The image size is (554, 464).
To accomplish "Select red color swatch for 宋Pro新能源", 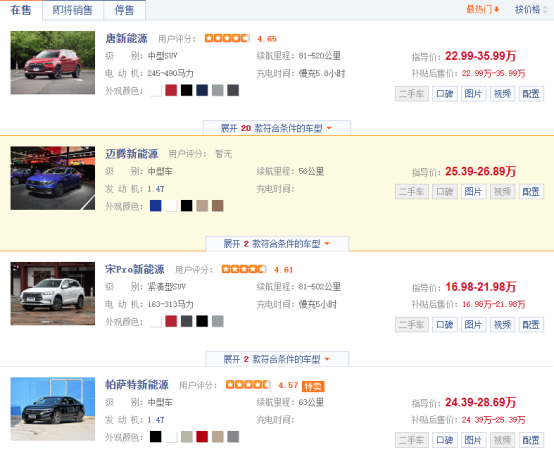I will tap(171, 321).
